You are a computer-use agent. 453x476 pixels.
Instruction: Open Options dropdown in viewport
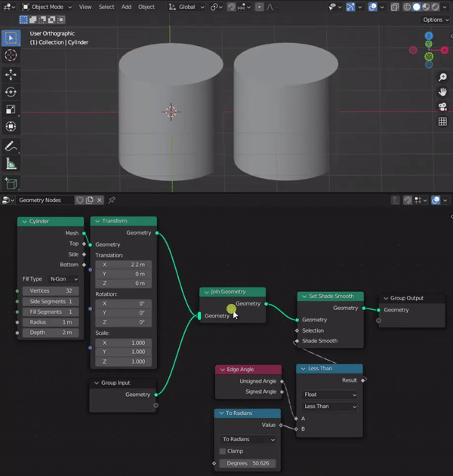point(436,20)
